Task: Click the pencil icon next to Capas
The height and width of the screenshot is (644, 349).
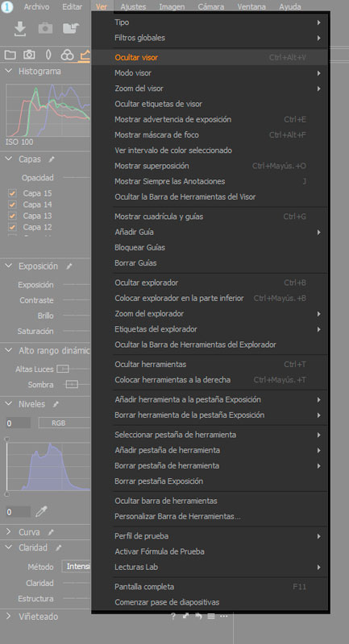Action: coord(52,159)
